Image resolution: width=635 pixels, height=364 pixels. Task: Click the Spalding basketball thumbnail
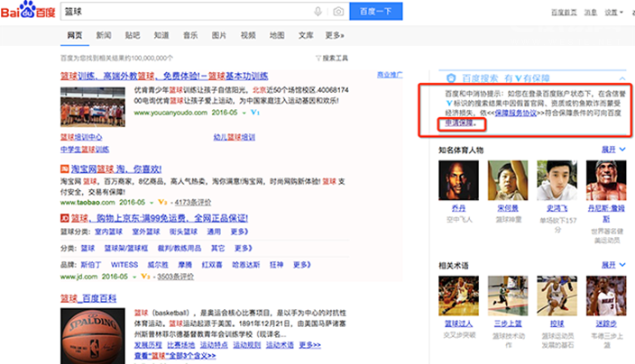90,334
